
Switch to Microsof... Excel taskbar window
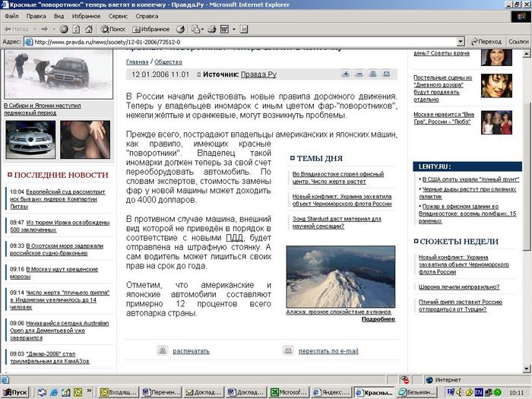[x=288, y=393]
